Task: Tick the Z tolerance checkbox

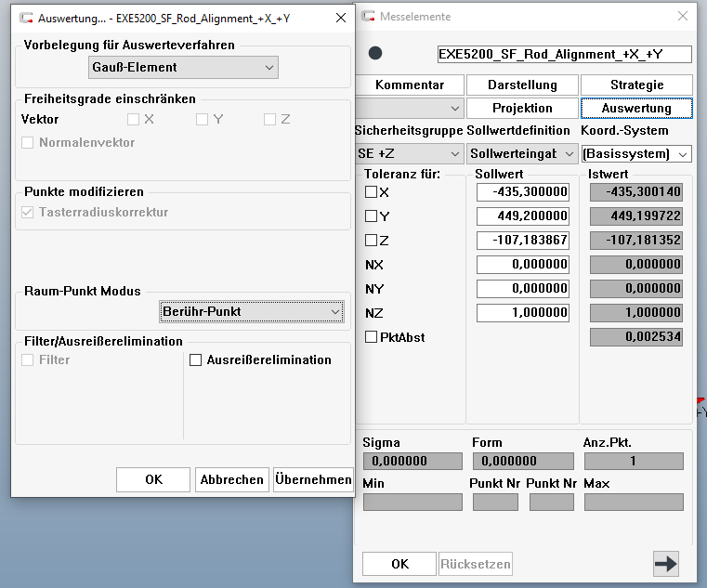Action: (x=372, y=241)
